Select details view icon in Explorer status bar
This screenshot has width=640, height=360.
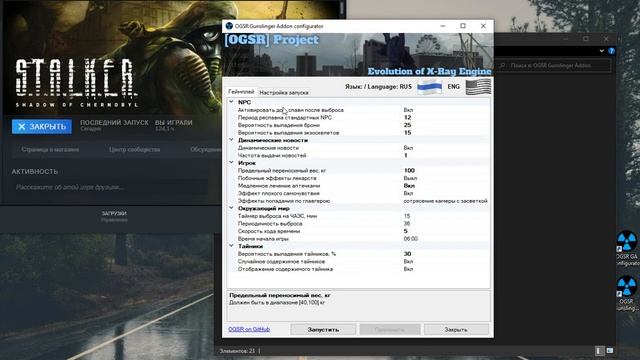click(599, 351)
